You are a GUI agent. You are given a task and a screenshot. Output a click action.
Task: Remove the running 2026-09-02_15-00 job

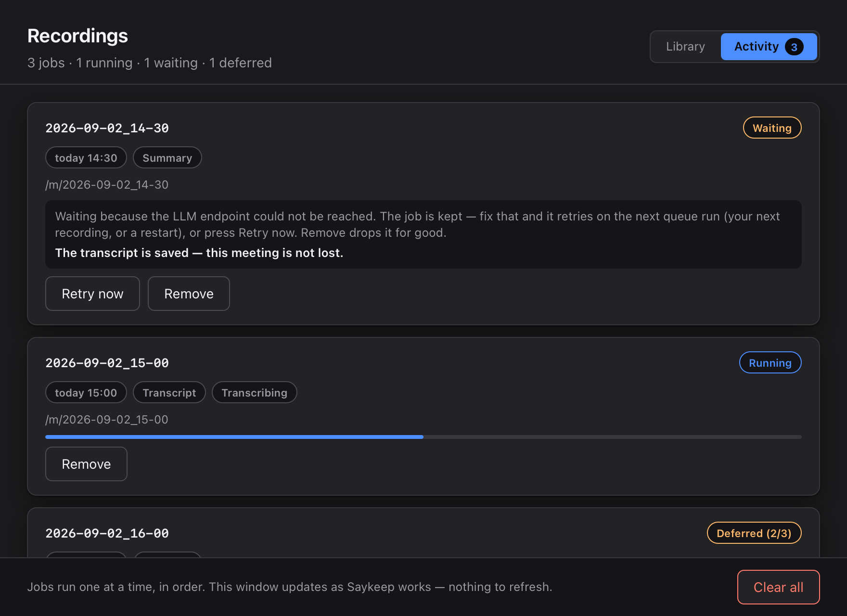pos(86,464)
